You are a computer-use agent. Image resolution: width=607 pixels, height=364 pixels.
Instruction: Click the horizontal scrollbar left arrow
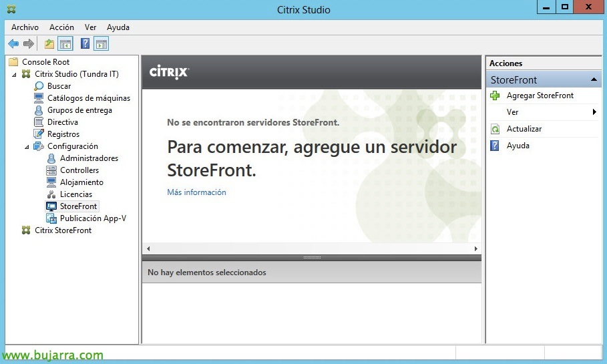(x=148, y=248)
